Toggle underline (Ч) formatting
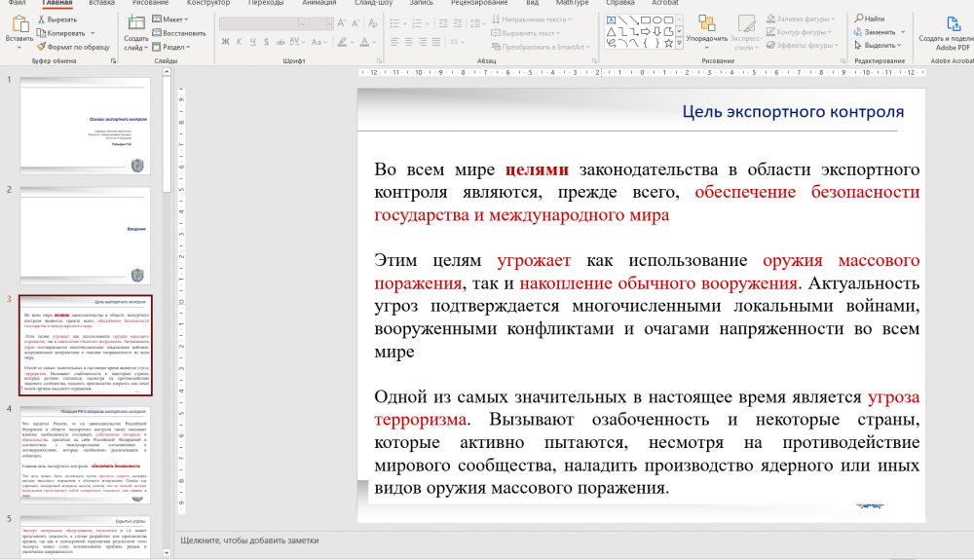 coord(252,42)
